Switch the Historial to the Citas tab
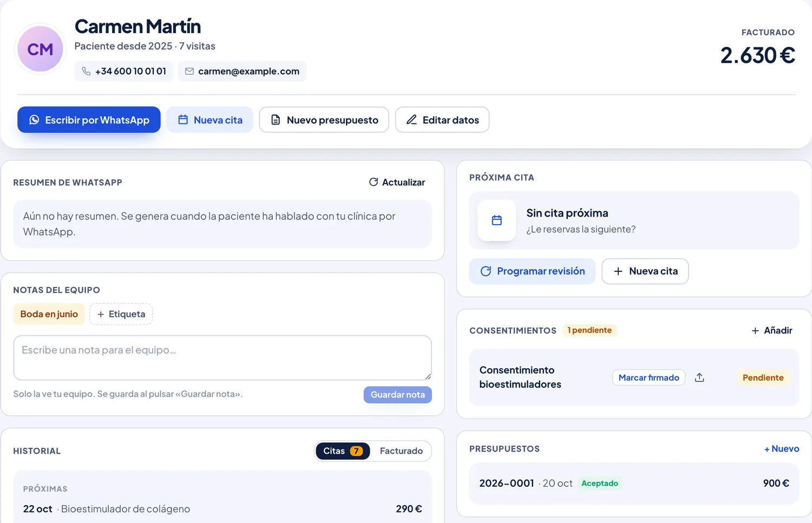The image size is (812, 523). click(x=343, y=451)
